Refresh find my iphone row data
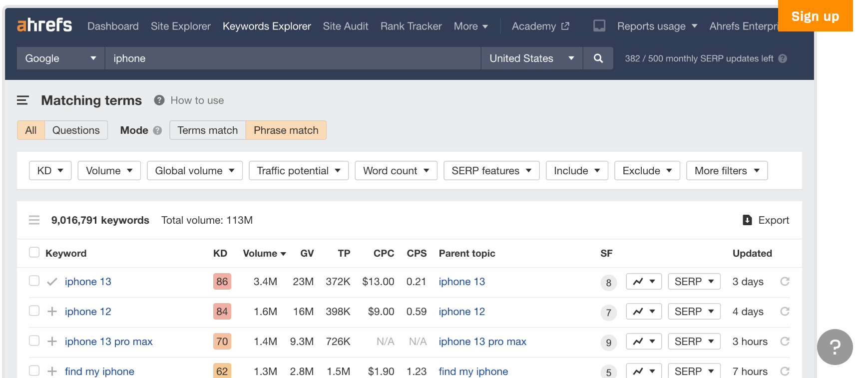The width and height of the screenshot is (868, 378). (785, 372)
